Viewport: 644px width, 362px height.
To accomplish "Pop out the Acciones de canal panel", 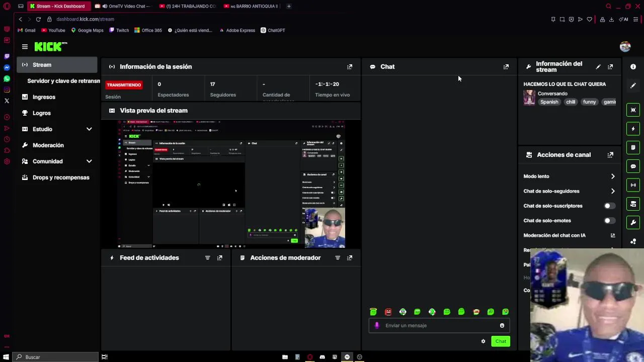I will coord(610,155).
